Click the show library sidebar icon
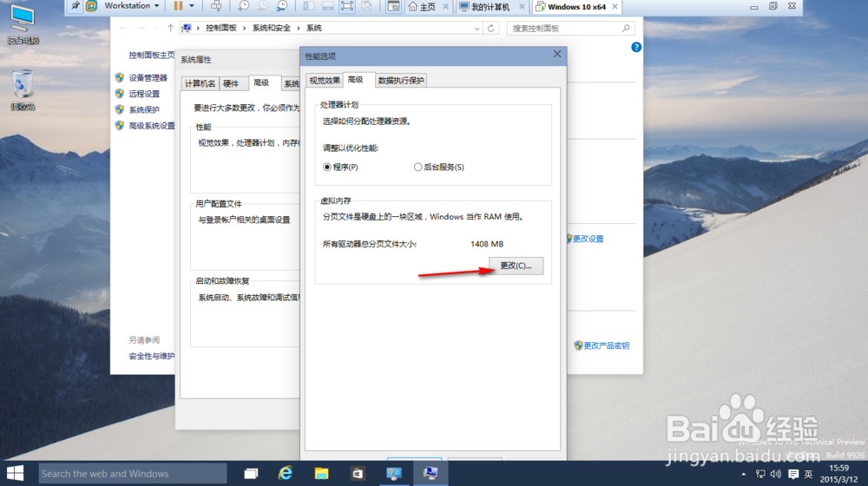The image size is (868, 486). tap(308, 6)
